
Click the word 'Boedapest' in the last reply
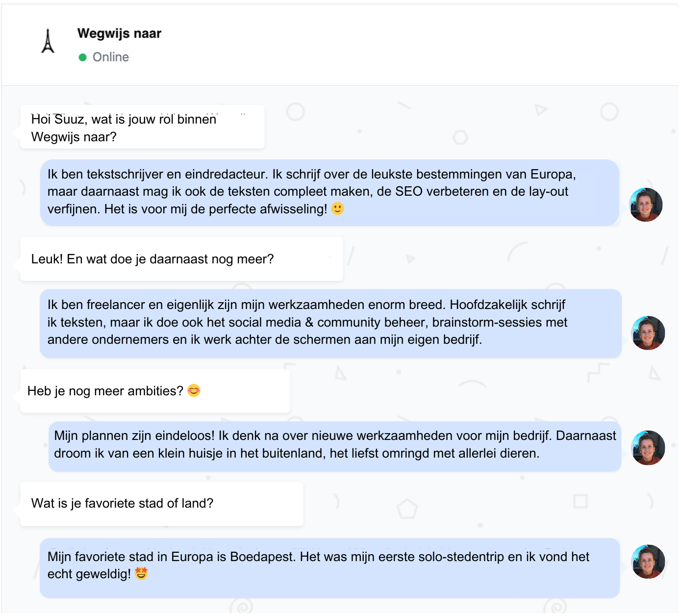(261, 557)
